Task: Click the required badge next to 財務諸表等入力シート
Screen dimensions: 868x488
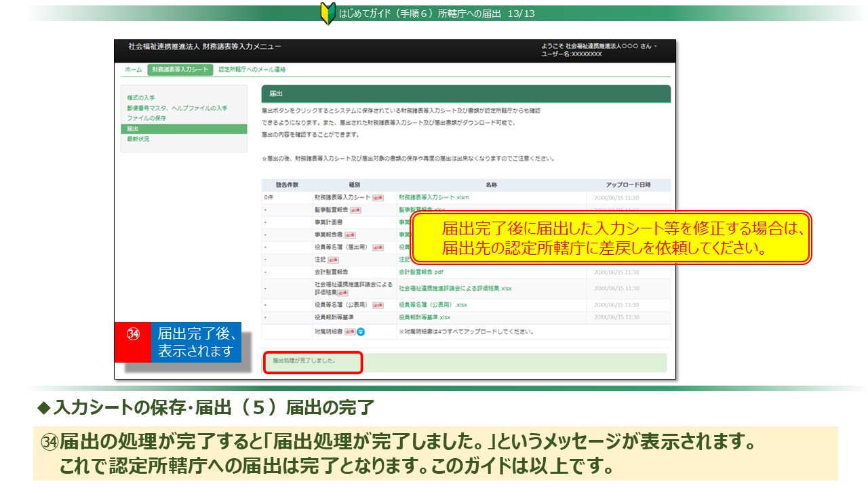Action: pos(378,197)
